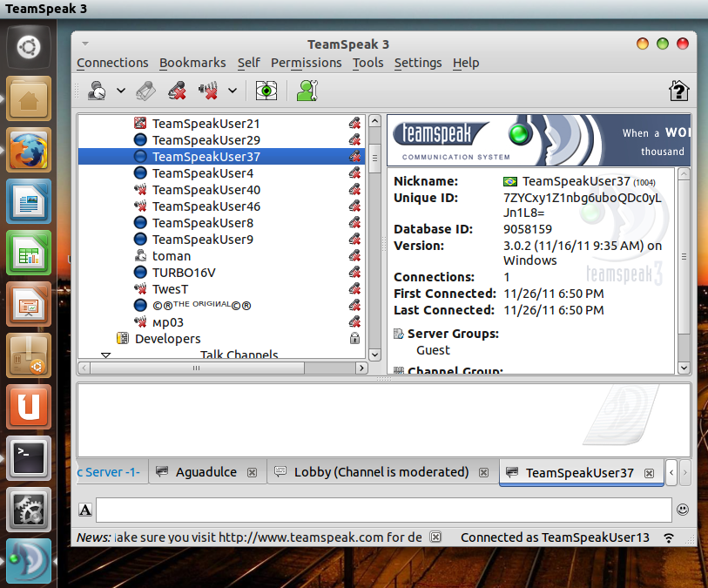Click the Brazil flag next to nickname

[x=510, y=181]
